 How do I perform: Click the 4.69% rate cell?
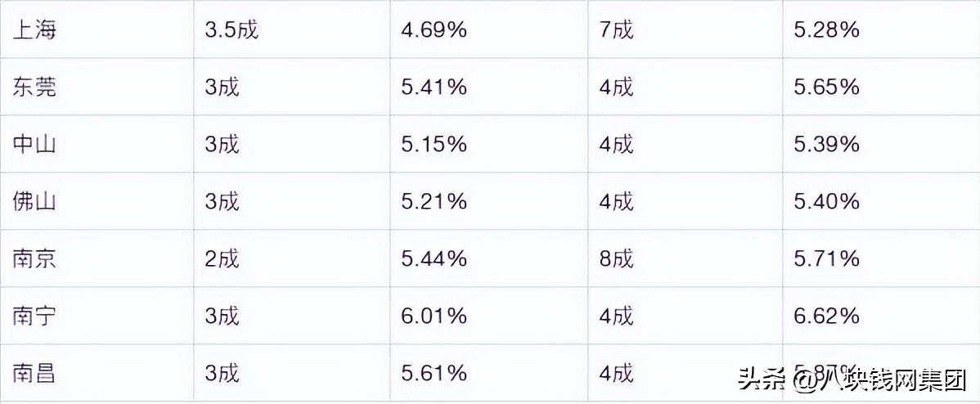pos(434,30)
